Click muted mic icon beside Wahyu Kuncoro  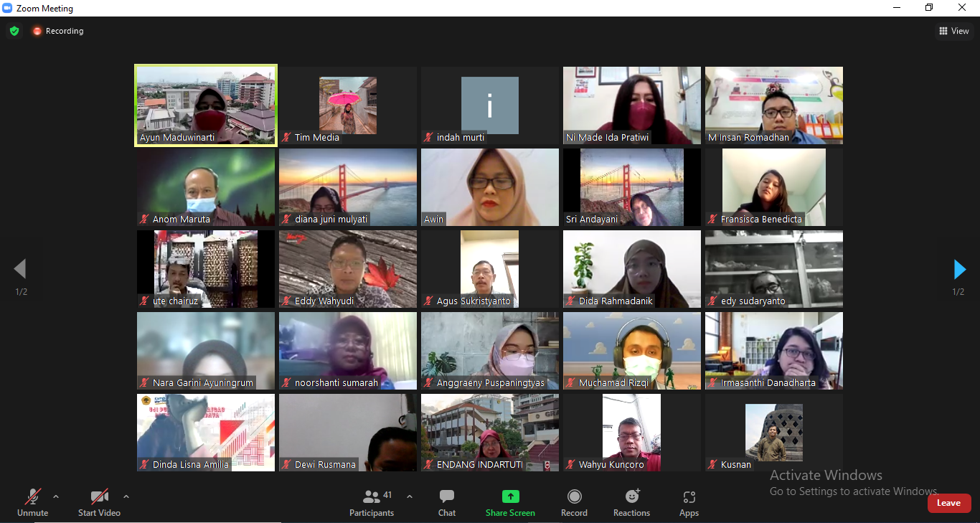pos(571,464)
